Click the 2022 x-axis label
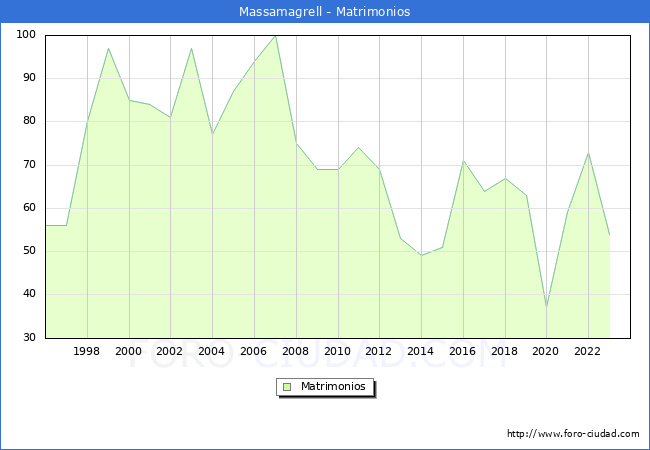Image resolution: width=650 pixels, height=450 pixels. pyautogui.click(x=588, y=351)
